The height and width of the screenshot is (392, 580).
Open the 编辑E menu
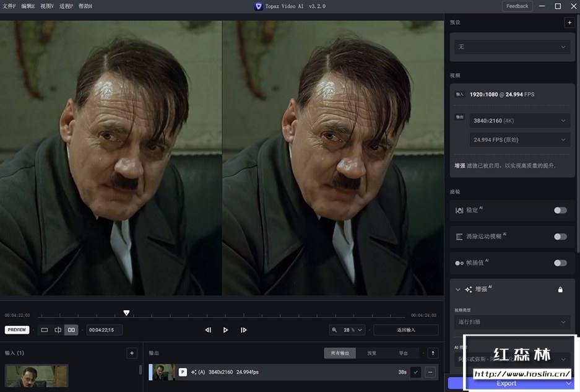tap(28, 6)
